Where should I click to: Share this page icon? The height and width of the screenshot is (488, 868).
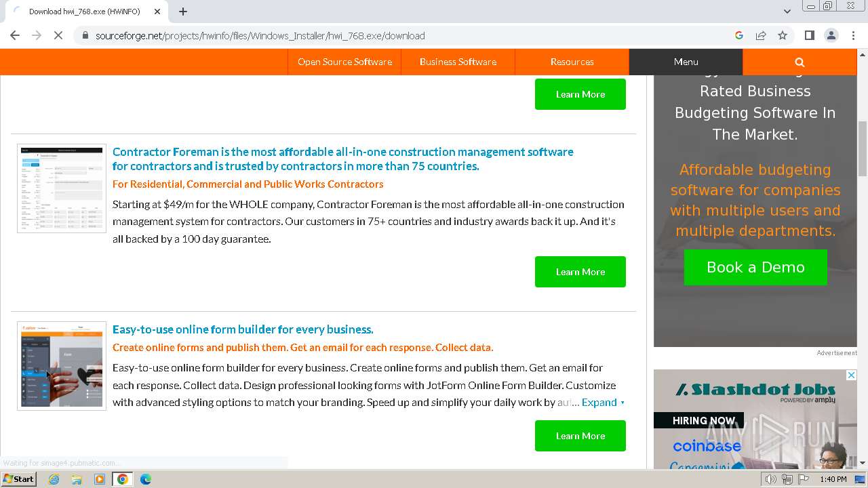761,35
